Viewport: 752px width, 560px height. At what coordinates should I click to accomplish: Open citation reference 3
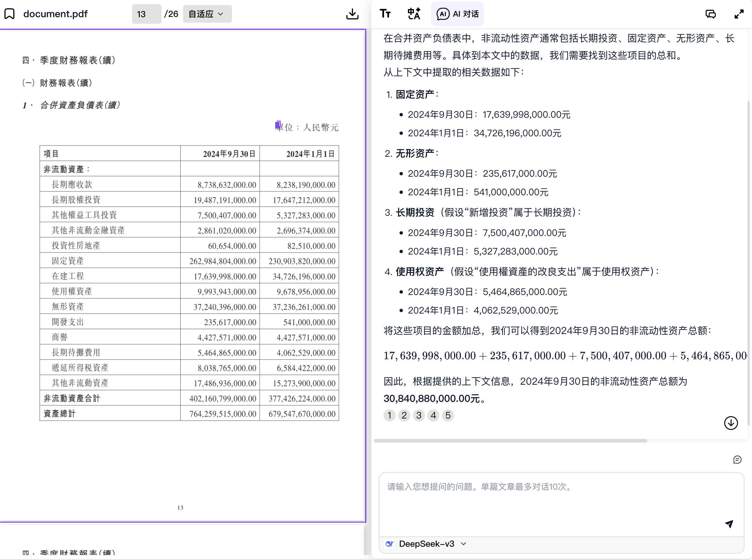tap(419, 415)
